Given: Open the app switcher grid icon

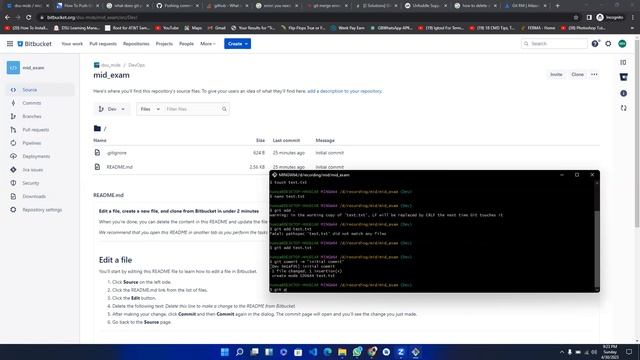Looking at the screenshot, I should [x=10, y=44].
